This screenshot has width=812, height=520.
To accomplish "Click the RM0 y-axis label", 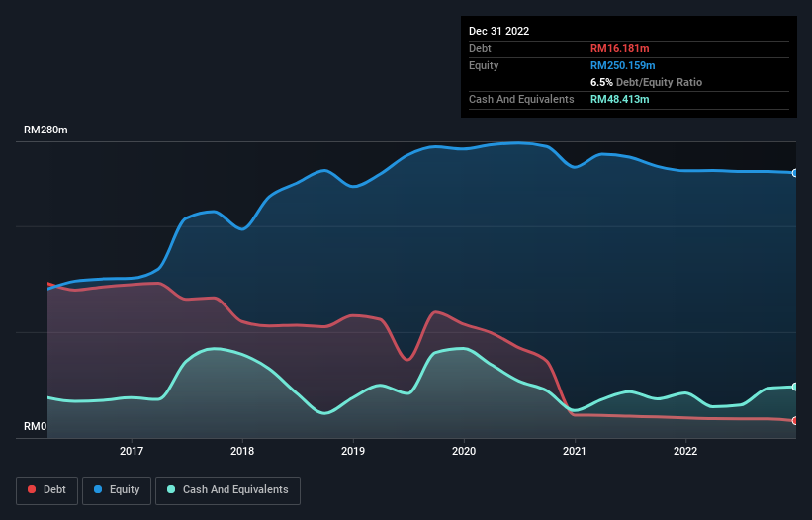I will pos(36,426).
